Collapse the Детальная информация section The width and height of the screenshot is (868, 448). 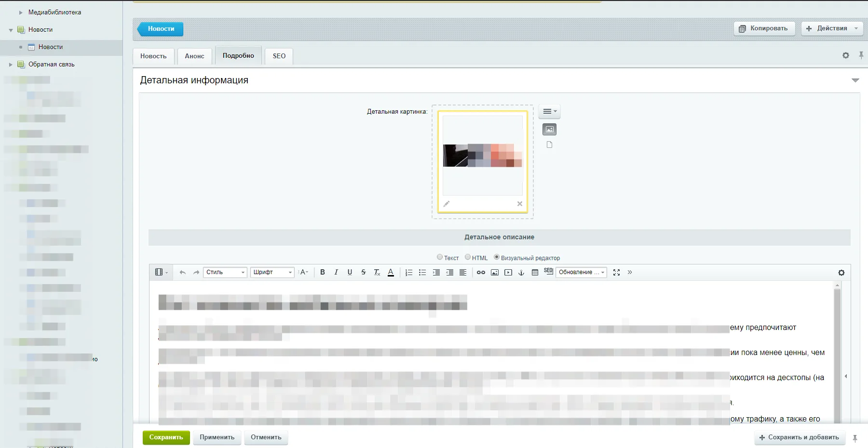(x=855, y=80)
